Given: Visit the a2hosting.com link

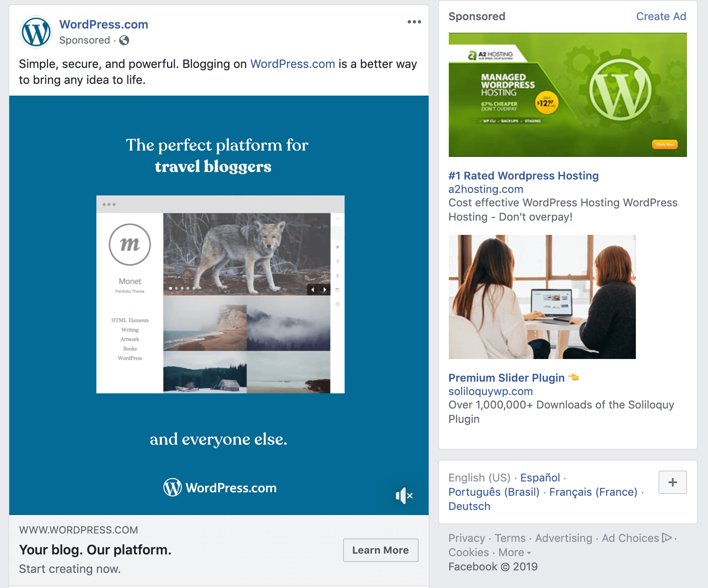Looking at the screenshot, I should [x=486, y=189].
